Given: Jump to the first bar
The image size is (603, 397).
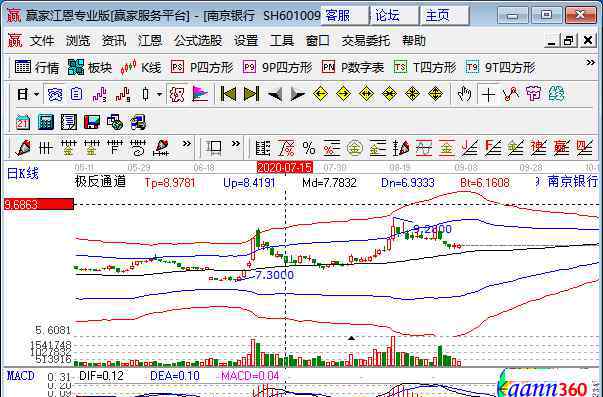Looking at the screenshot, I should (228, 94).
